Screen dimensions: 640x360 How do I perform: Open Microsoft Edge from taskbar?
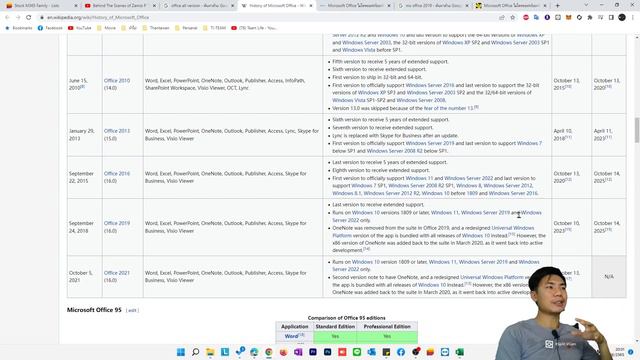254,352
